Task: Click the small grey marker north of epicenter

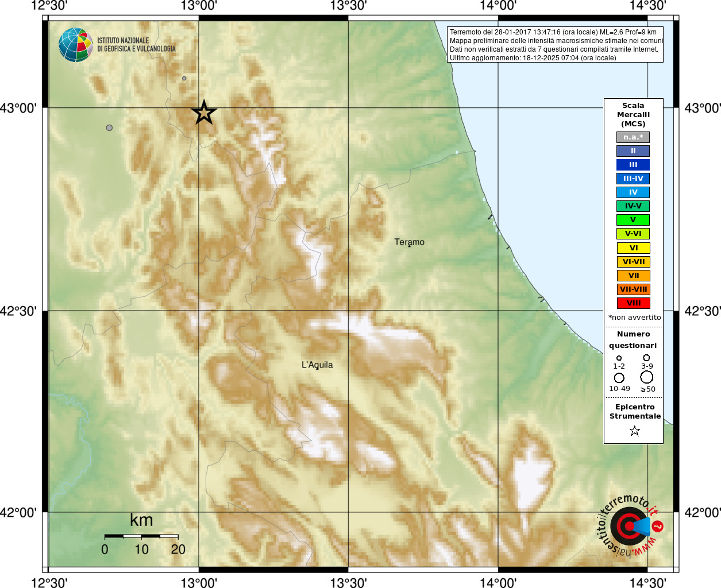Action: (184, 78)
